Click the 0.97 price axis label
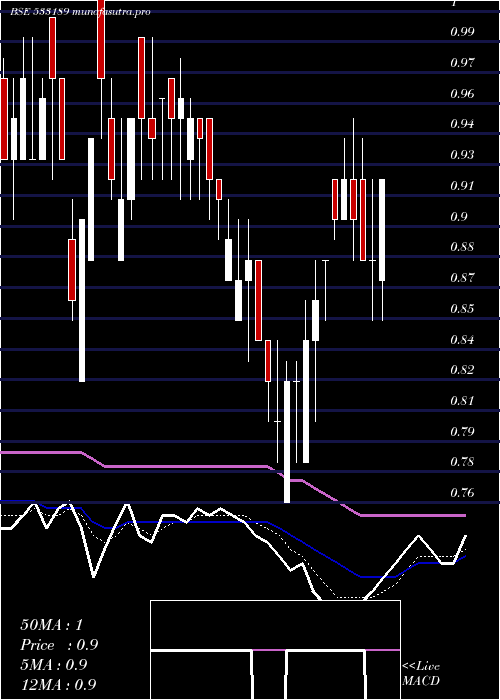The width and height of the screenshot is (500, 700). [462, 62]
